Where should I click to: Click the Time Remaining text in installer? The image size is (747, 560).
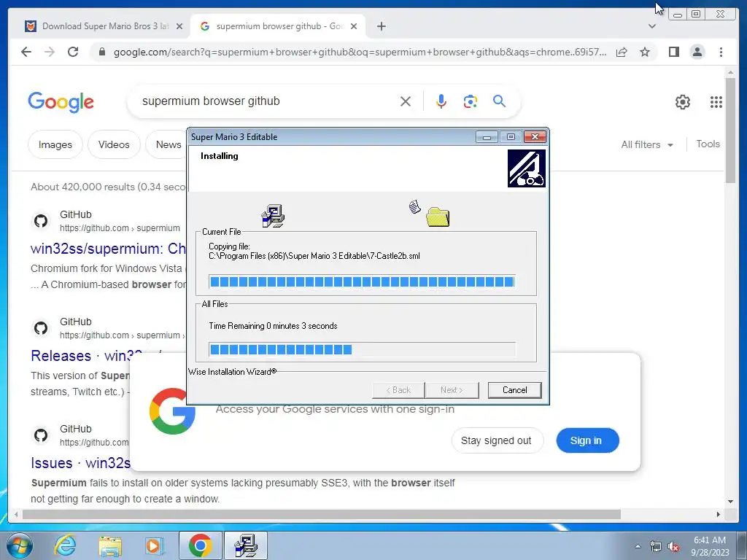point(273,326)
